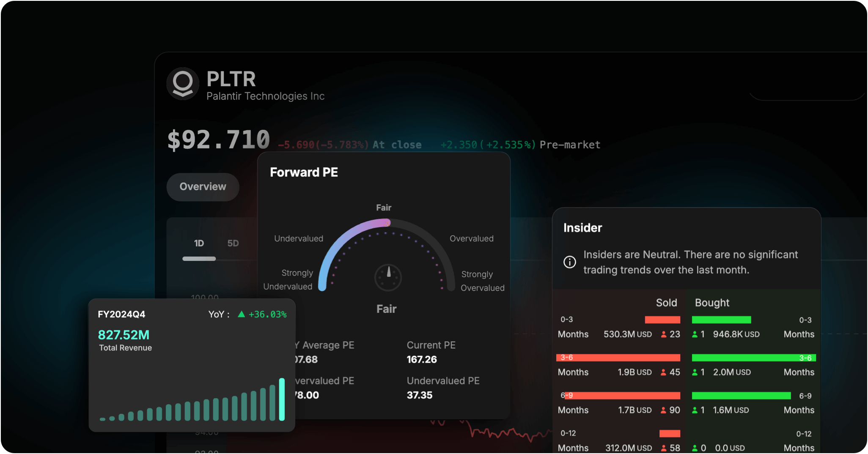Image resolution: width=868 pixels, height=454 pixels.
Task: Click the green buyer icon in the 3-6 Months row
Action: [695, 372]
